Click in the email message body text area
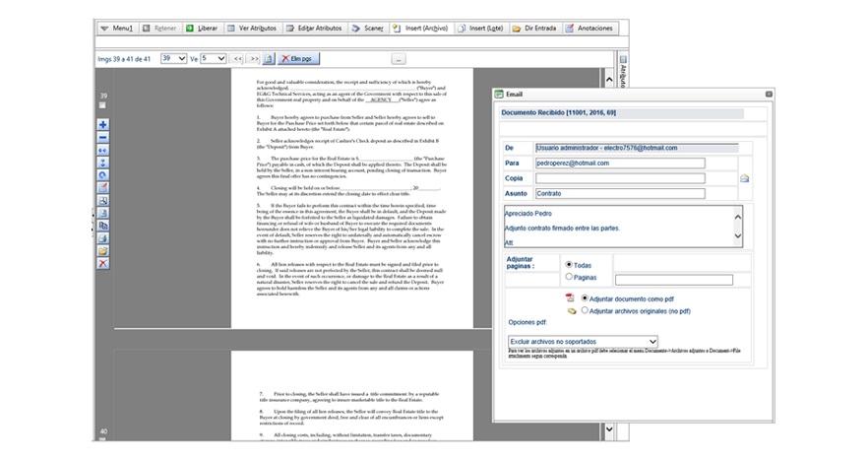This screenshot has height=461, width=868. click(618, 227)
